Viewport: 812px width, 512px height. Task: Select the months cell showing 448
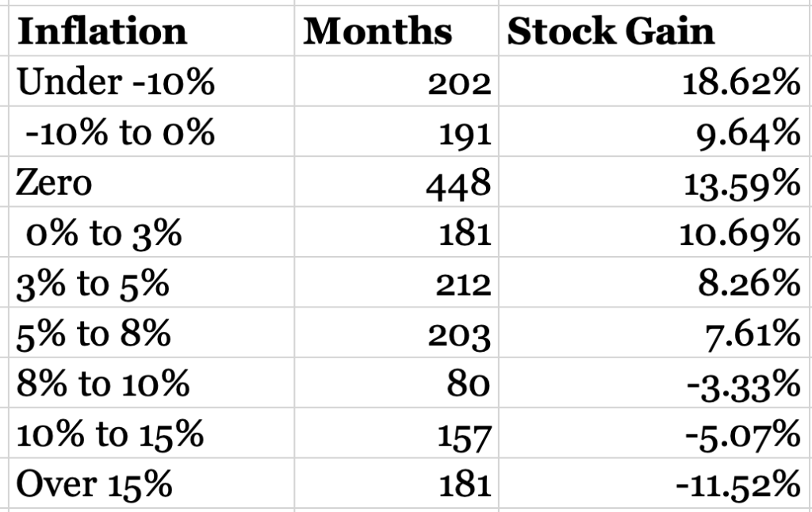pos(458,183)
